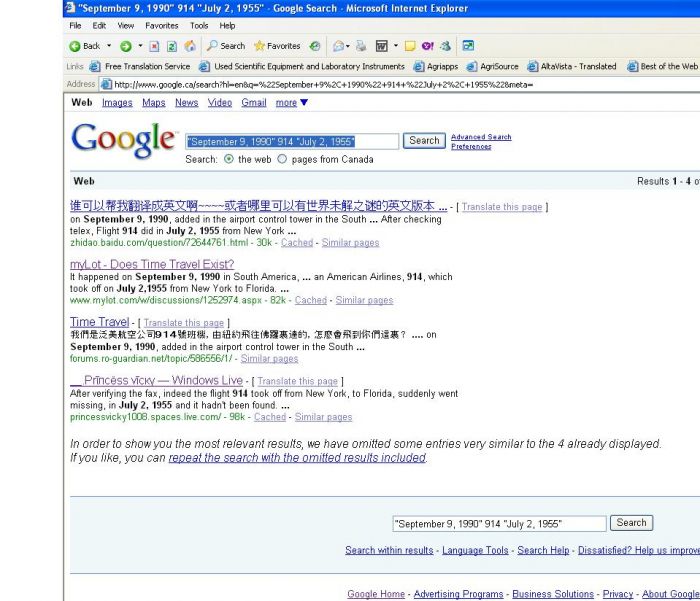Viewport: 700px width, 601px height.
Task: Go to Google Images tab
Action: 117,103
